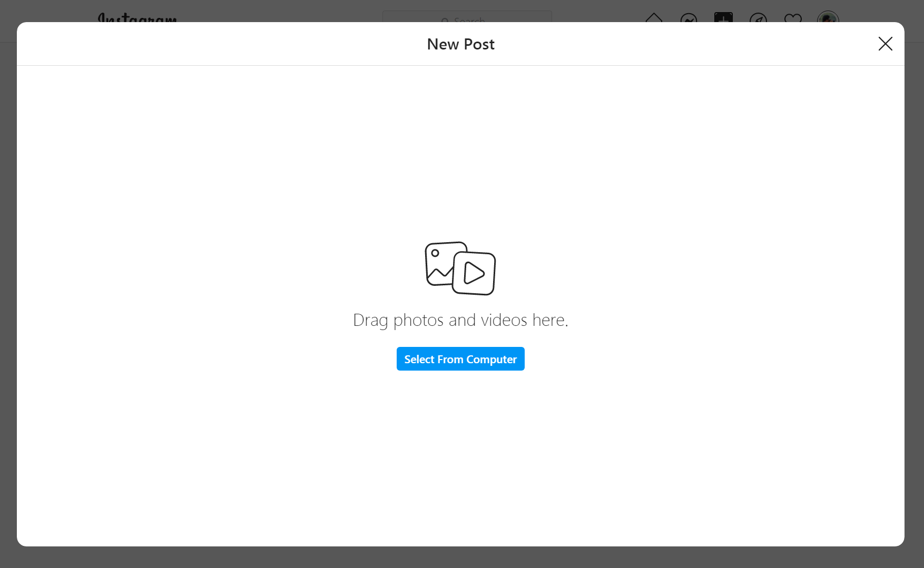924x568 pixels.
Task: Click the Select From Computer button
Action: (x=460, y=359)
